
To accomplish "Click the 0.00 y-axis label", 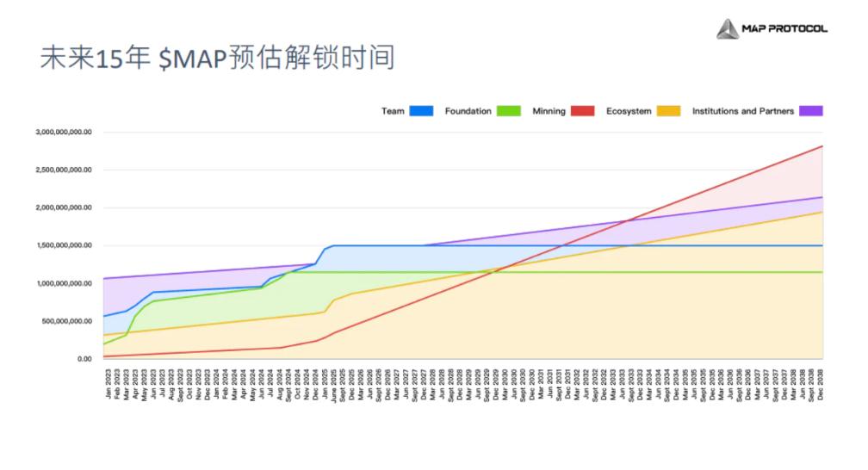I will (84, 359).
